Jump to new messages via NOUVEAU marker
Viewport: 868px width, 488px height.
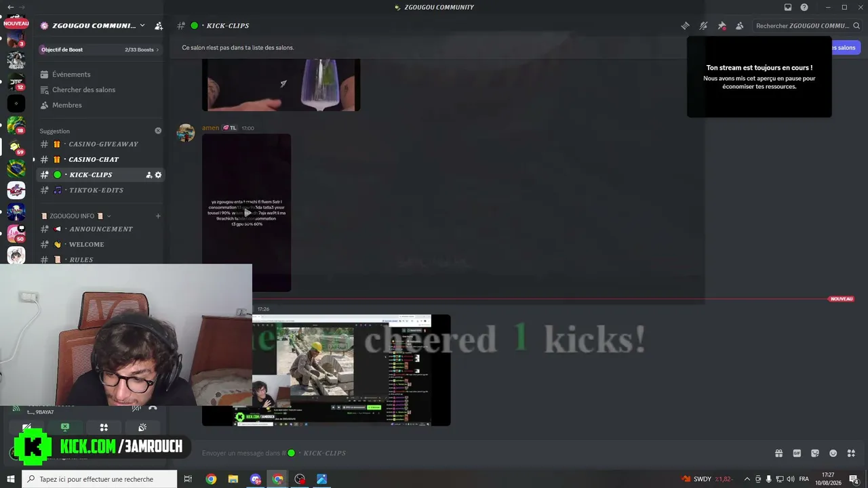pyautogui.click(x=842, y=299)
